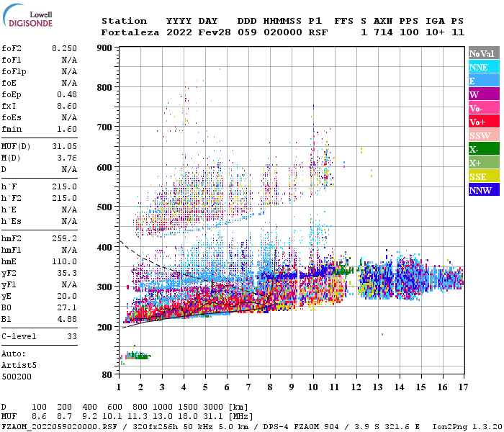Click the 8 MHz frequency axis label

tap(270, 387)
